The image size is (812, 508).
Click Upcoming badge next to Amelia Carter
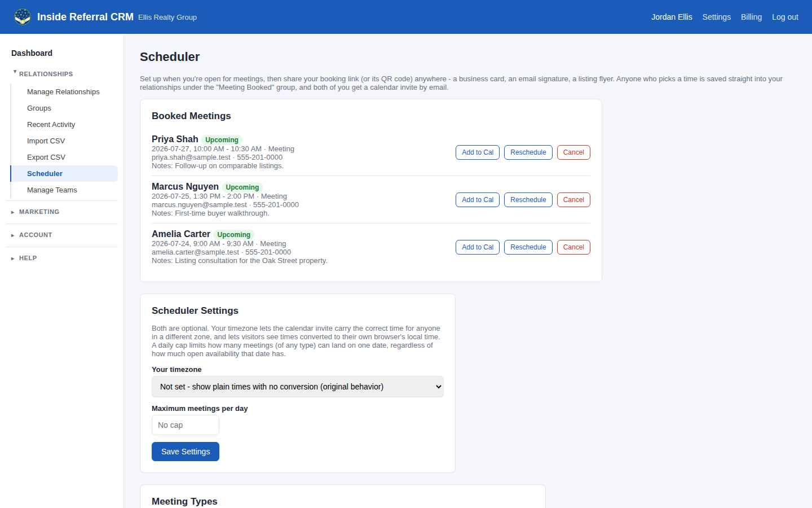[233, 235]
